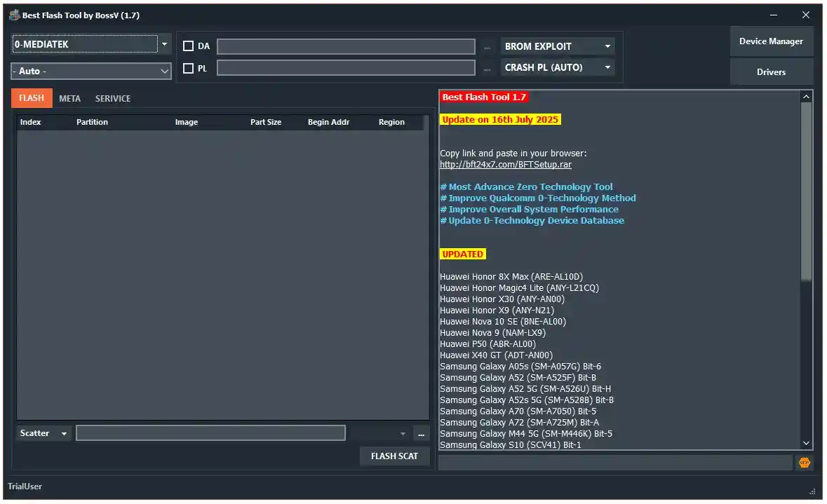Click the Device Manager button
The width and height of the screenshot is (827, 504).
coord(771,41)
